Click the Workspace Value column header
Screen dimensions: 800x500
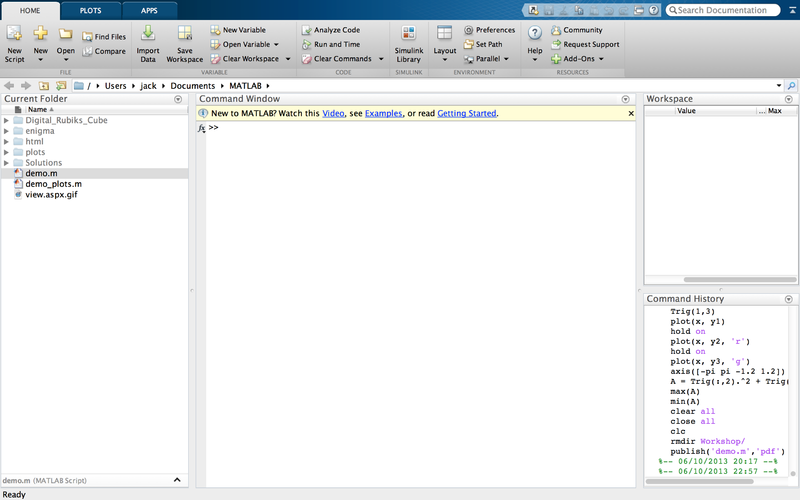(686, 111)
